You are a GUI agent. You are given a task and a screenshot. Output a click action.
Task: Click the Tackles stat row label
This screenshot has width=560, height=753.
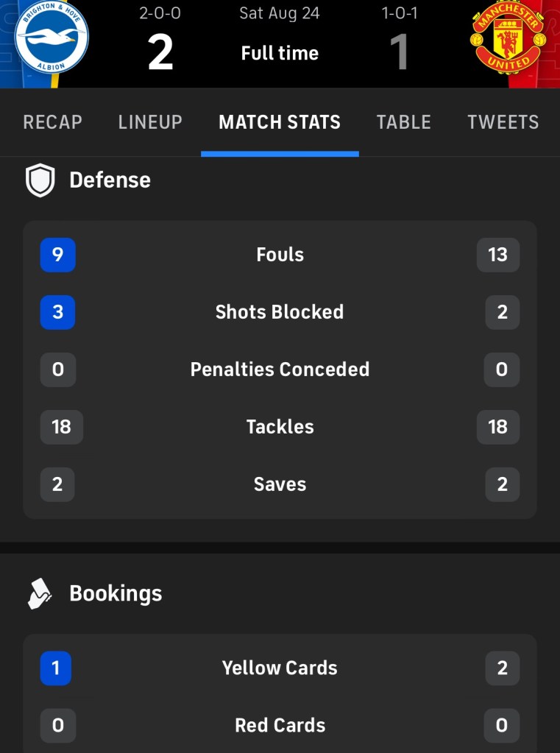click(280, 427)
